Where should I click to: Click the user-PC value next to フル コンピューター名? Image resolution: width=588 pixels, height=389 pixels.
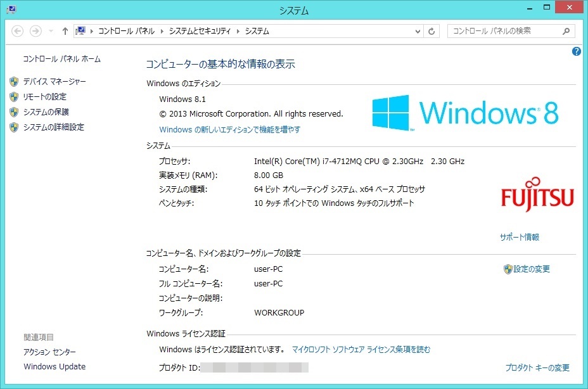[269, 284]
